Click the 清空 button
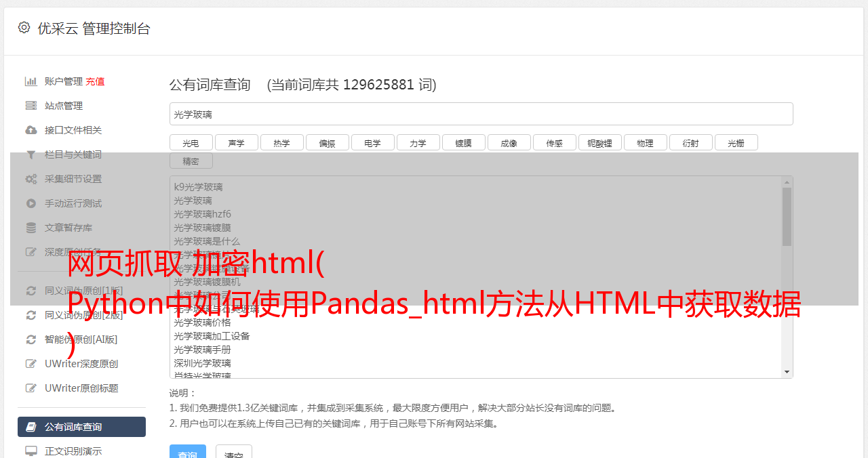This screenshot has width=868, height=458. point(234,454)
